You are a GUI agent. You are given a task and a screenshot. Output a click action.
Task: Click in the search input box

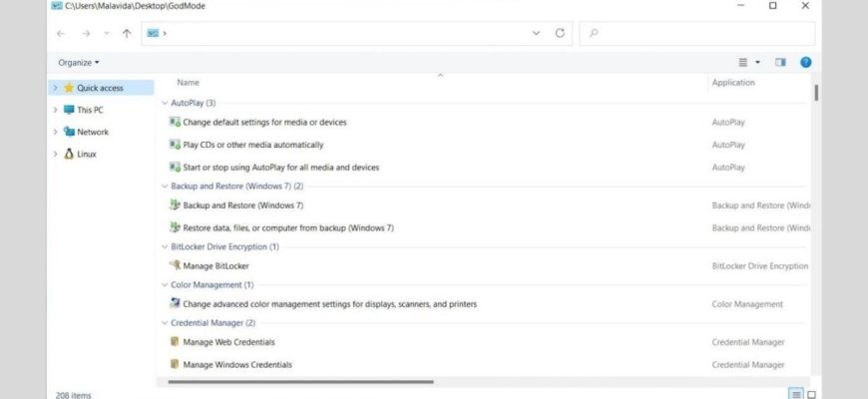697,33
